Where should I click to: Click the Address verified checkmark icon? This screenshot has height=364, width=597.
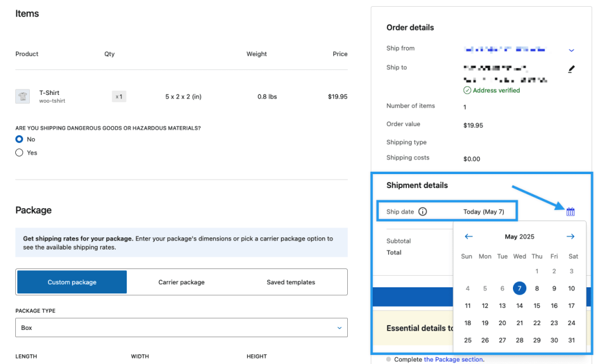click(467, 90)
